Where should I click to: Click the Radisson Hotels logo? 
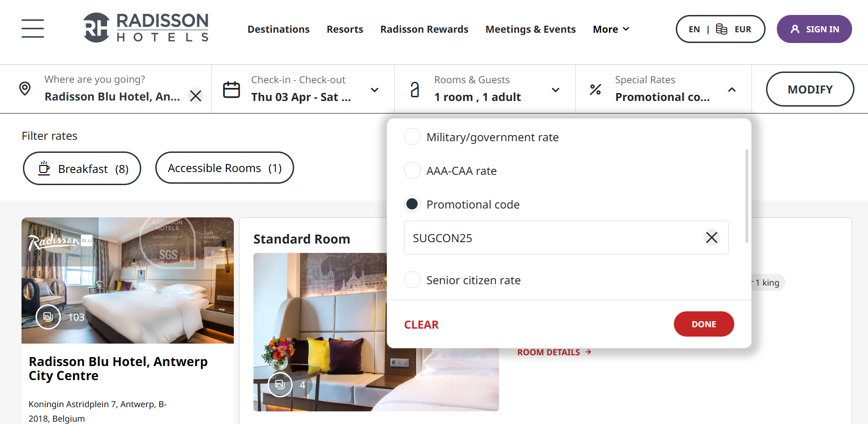pyautogui.click(x=146, y=28)
